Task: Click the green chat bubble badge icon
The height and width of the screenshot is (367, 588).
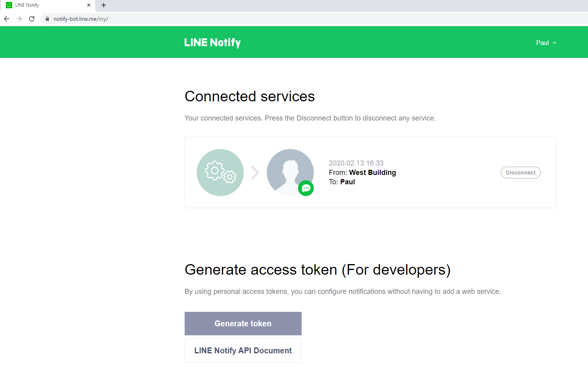Action: (306, 188)
